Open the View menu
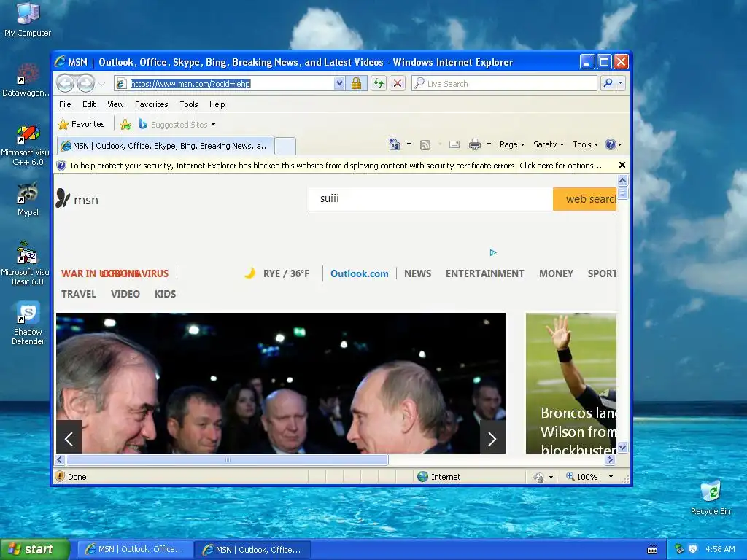Screen dimensions: 747x560 pos(115,104)
